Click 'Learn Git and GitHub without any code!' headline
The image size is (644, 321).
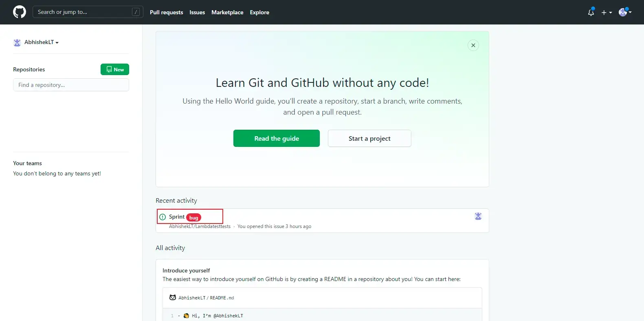point(322,83)
